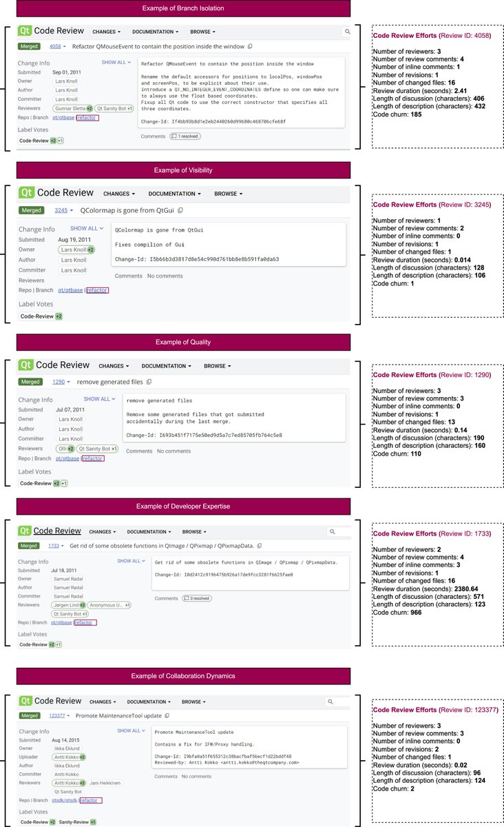
Task: Open the change number 123377 link
Action: tap(59, 716)
